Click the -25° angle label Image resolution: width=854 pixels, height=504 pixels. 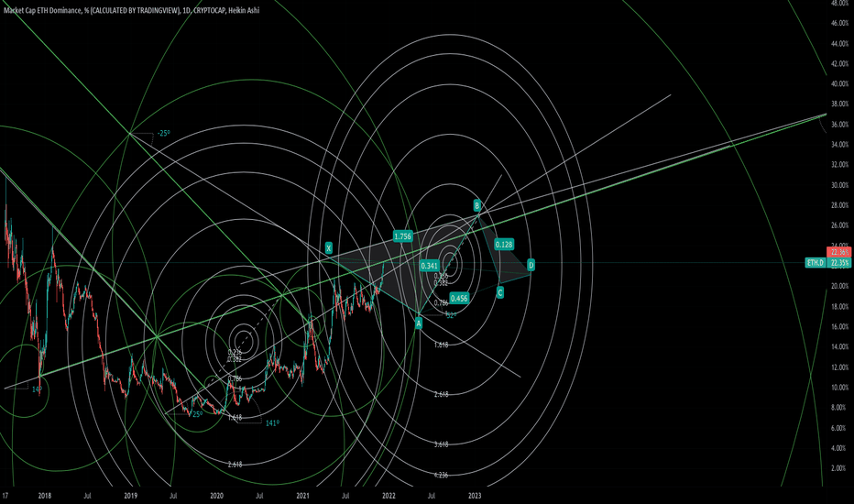[163, 134]
